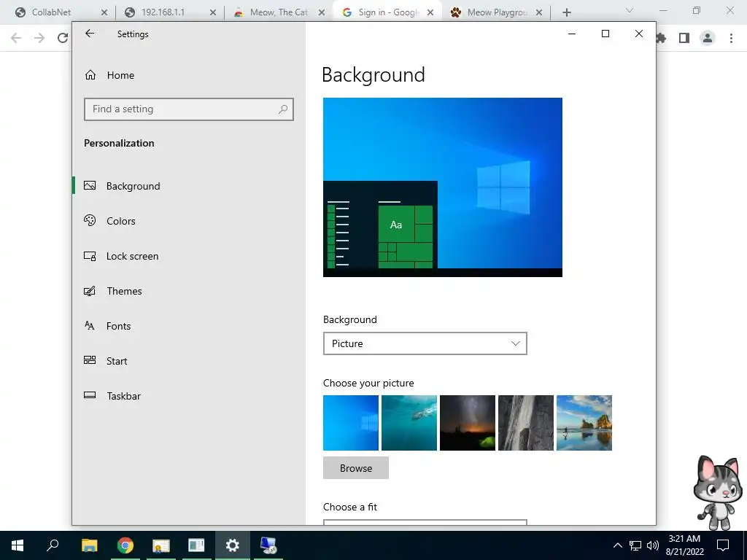This screenshot has height=560, width=747.
Task: Choose the night sky tent picture thumbnail
Action: (468, 423)
